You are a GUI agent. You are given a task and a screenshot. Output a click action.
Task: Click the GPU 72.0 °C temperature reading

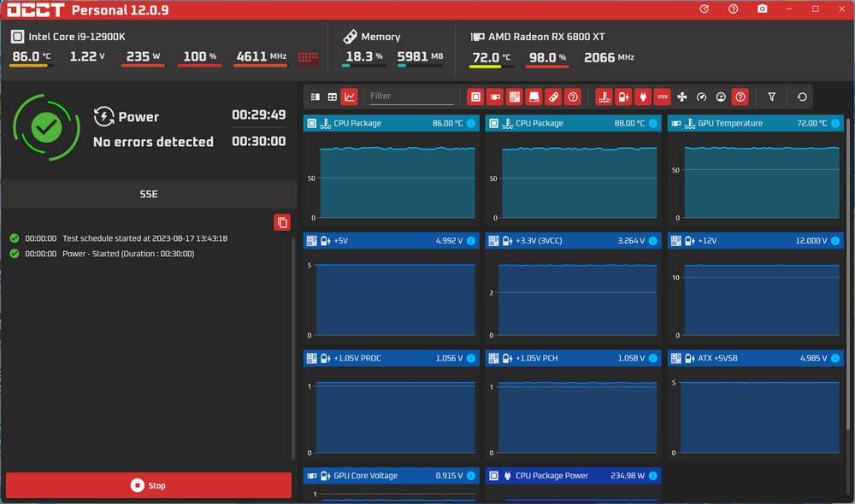click(492, 57)
